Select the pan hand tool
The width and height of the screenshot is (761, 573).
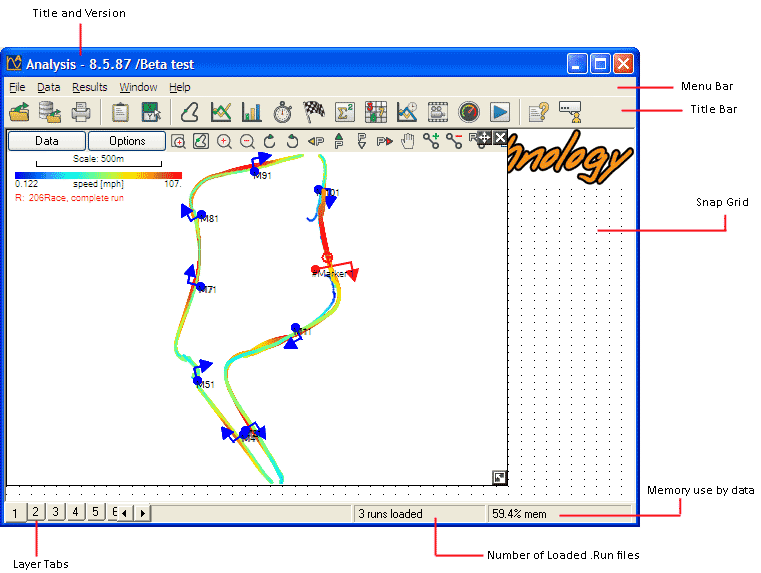(408, 142)
